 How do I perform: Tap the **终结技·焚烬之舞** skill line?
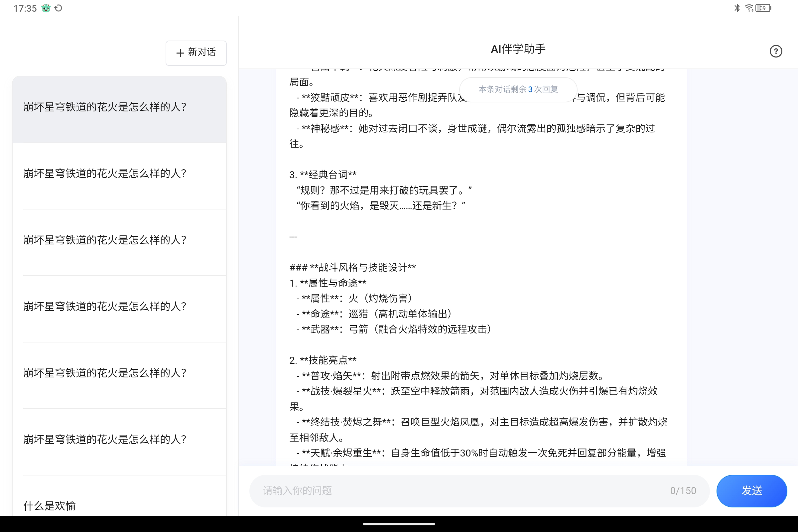tap(478, 430)
